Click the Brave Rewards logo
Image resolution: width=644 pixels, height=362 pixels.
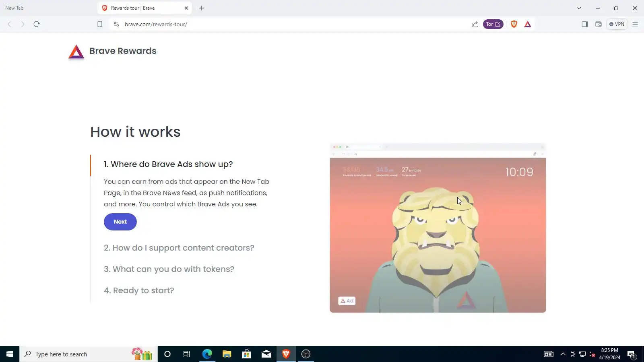(76, 52)
